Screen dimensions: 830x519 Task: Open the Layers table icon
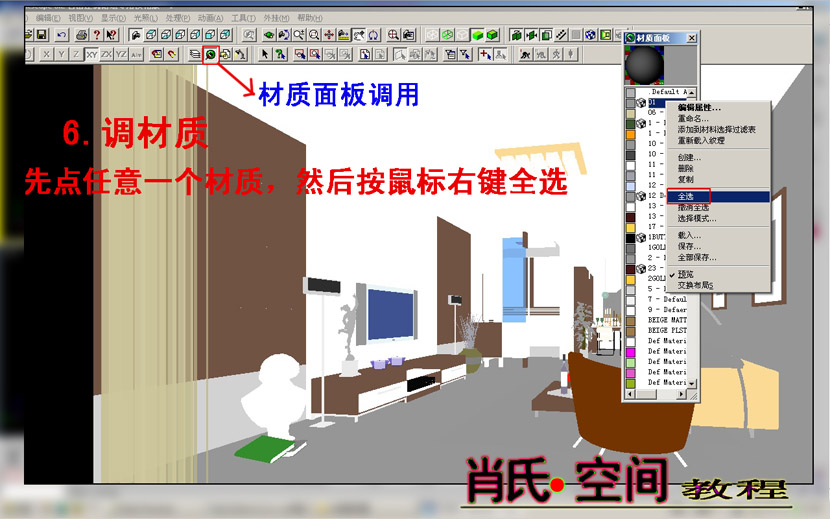coord(195,55)
